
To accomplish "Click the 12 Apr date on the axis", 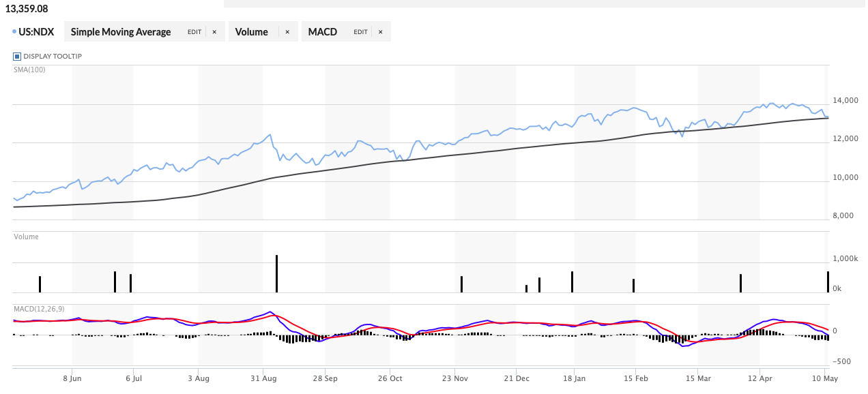I will click(x=759, y=377).
